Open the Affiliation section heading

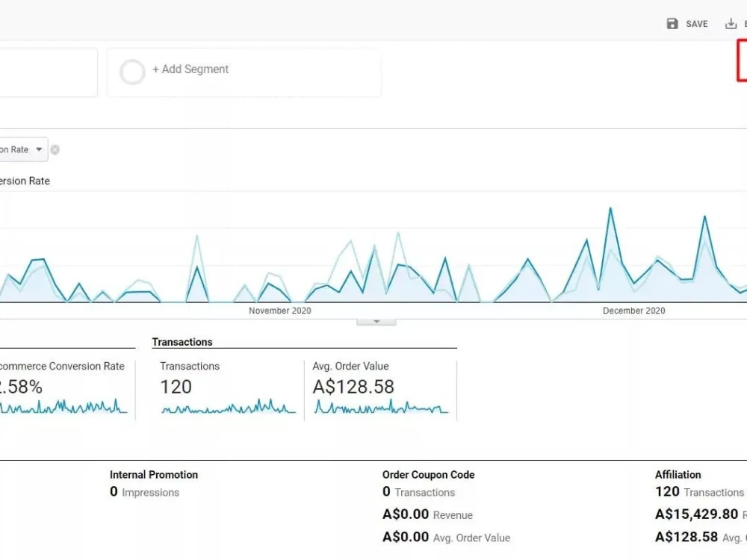(x=678, y=475)
